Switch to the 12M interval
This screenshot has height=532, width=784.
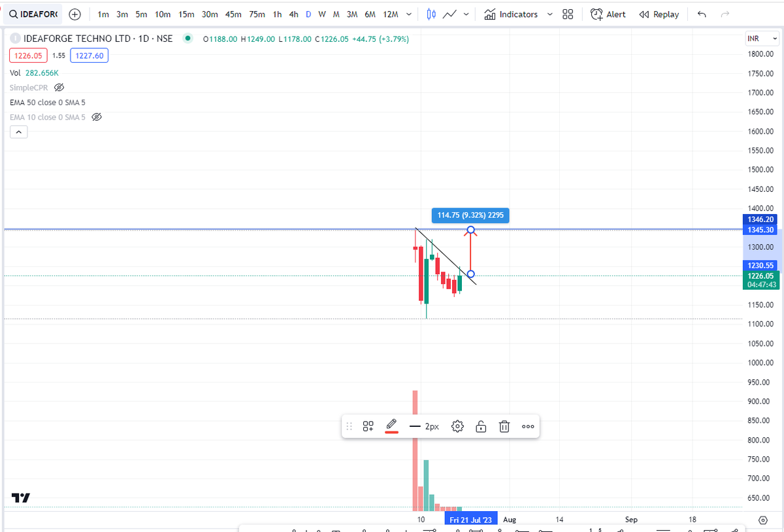click(391, 14)
